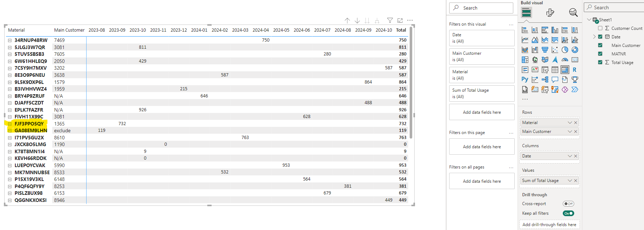Open the Build visual fields tab
This screenshot has height=230, width=644.
point(526,13)
